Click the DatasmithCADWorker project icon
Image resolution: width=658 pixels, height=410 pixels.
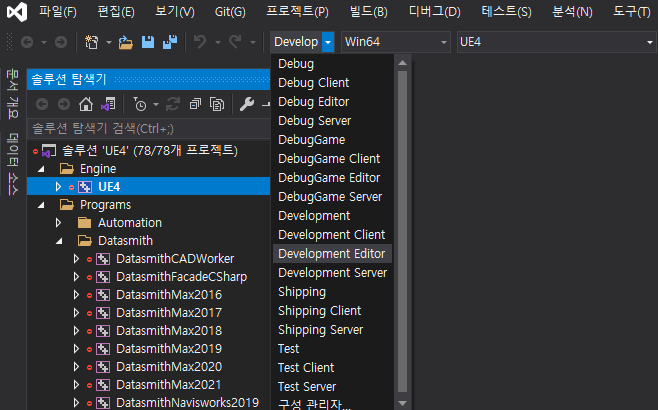pyautogui.click(x=103, y=259)
